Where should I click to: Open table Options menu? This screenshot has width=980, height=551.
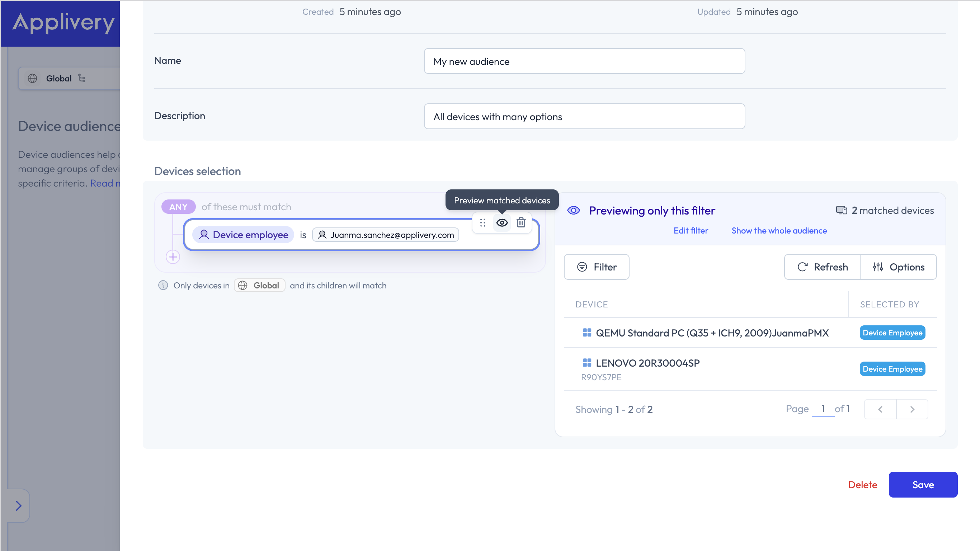pyautogui.click(x=898, y=267)
